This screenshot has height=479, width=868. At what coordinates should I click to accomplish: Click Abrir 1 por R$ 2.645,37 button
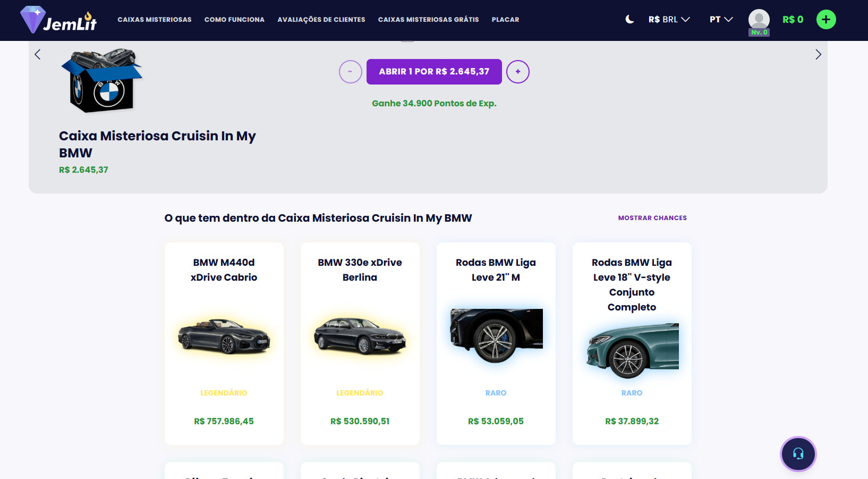click(x=434, y=72)
